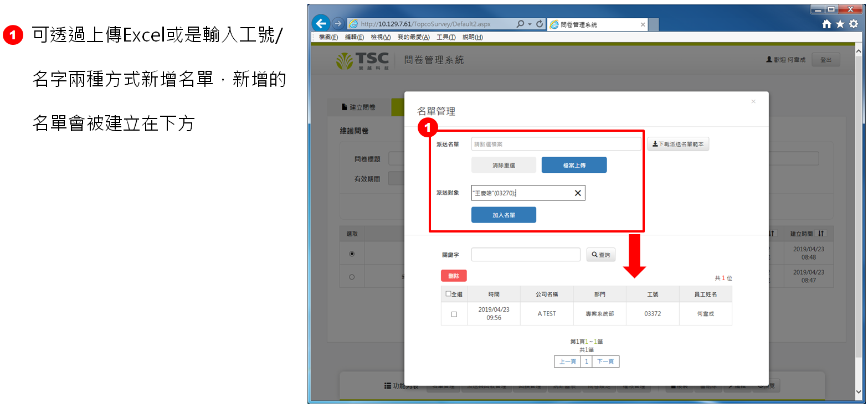Viewport: 868px width, 408px height.
Task: Click the refresh icon in address bar
Action: click(540, 24)
